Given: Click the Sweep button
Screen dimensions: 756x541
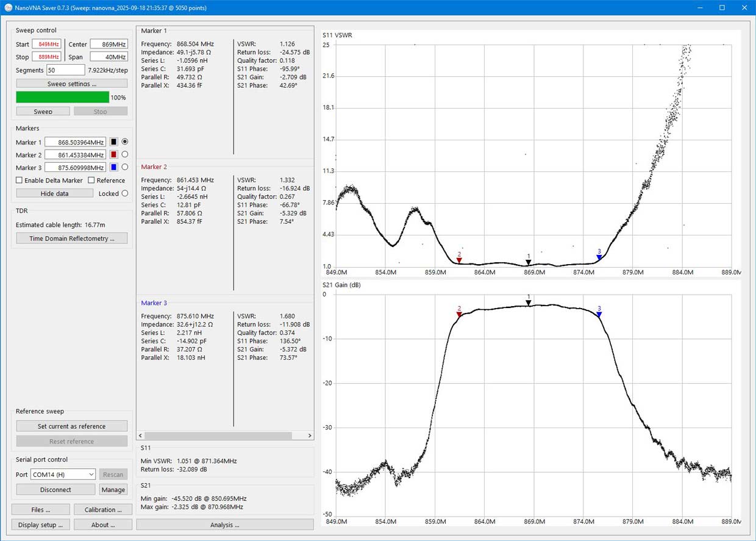Looking at the screenshot, I should pyautogui.click(x=43, y=112).
